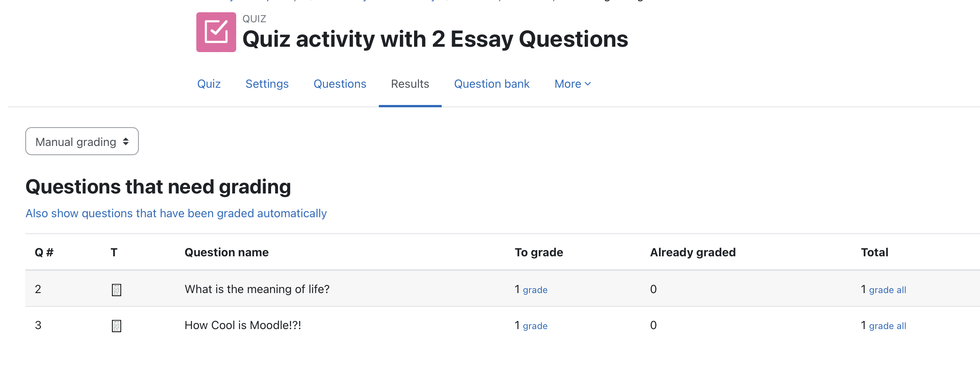Viewport: 980px width, 390px height.
Task: Click the More menu chevron arrow
Action: tap(588, 84)
